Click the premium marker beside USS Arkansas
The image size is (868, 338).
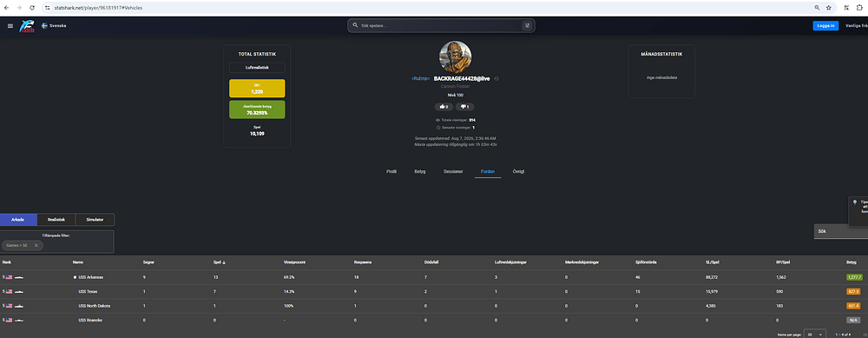[75, 277]
